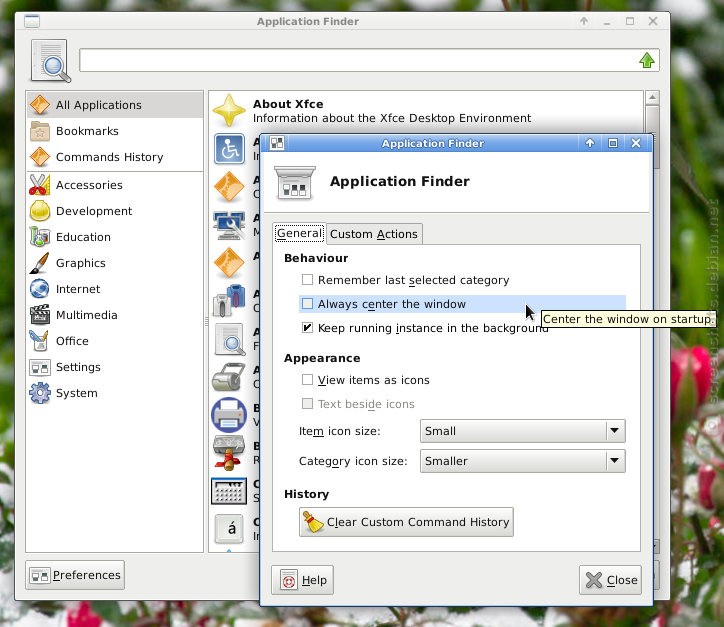Click the Accessories scissors icon
724x627 pixels.
coord(40,185)
